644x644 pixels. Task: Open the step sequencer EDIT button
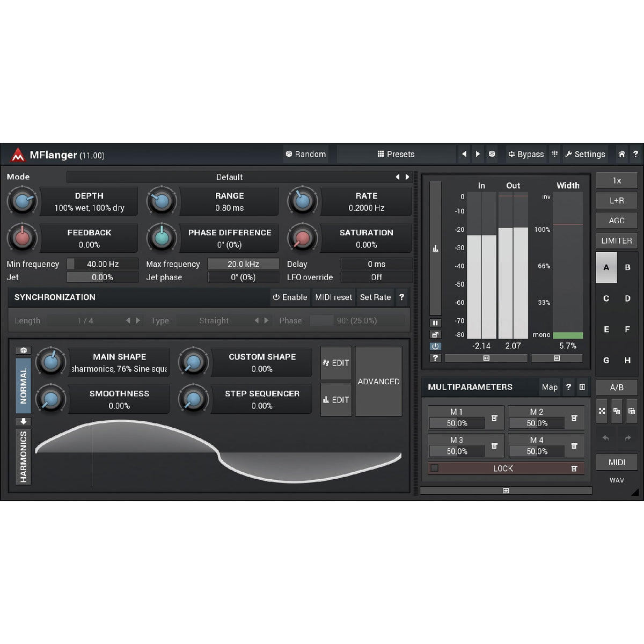click(336, 400)
